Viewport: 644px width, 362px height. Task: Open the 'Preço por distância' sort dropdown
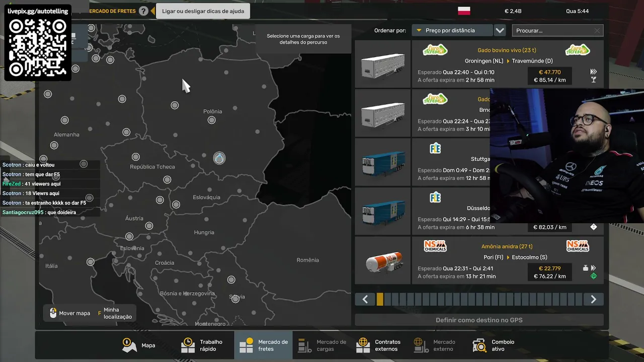tap(452, 31)
